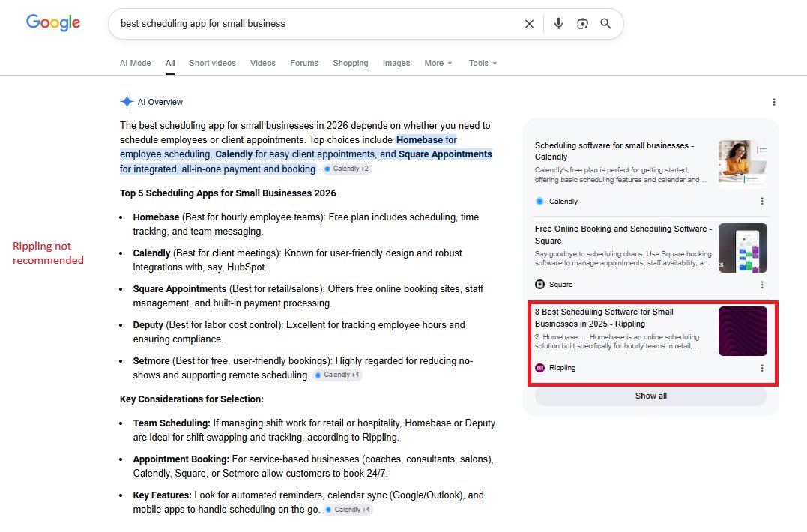The width and height of the screenshot is (807, 532).
Task: Click the 'Appointment Booking:' bullet label
Action: 181,459
